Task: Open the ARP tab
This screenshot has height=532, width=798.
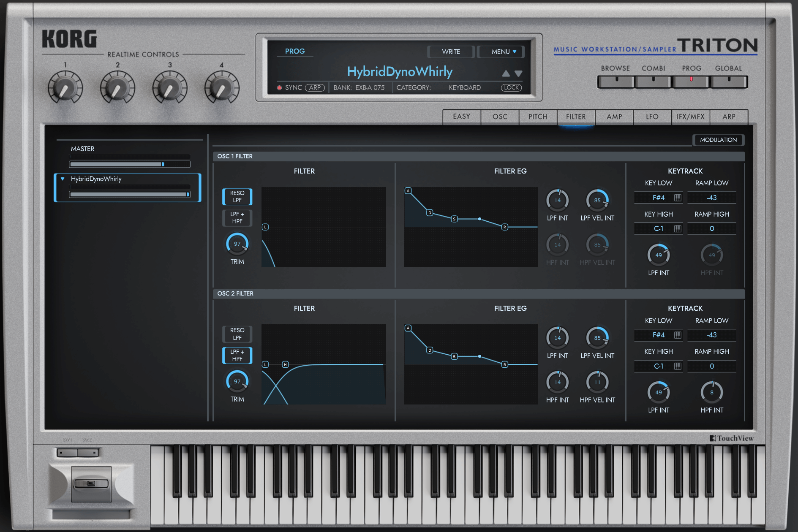Action: pyautogui.click(x=729, y=117)
